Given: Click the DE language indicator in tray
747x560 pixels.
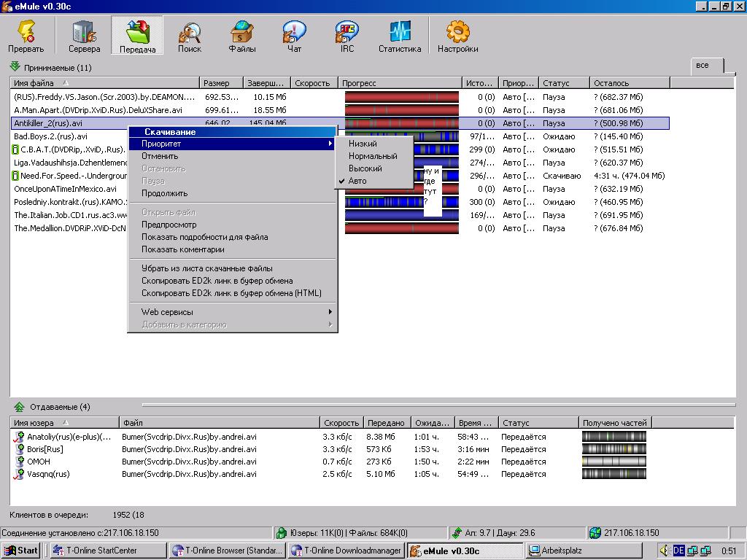Looking at the screenshot, I should (x=678, y=551).
